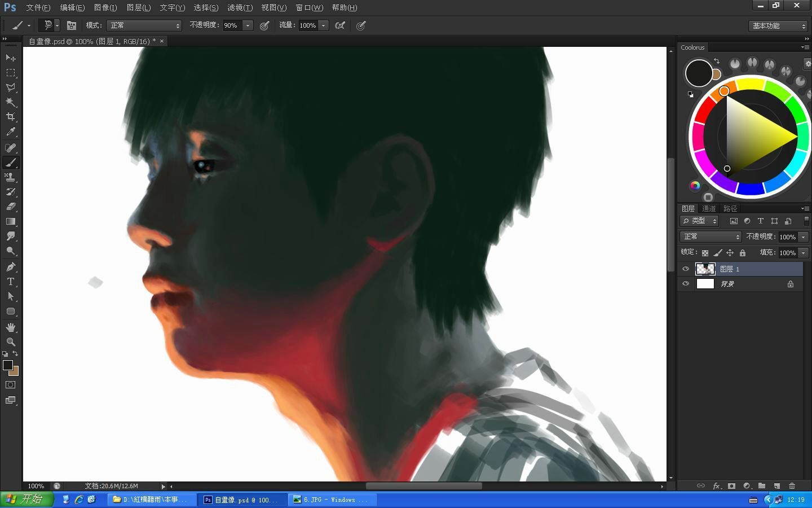
Task: Toggle tablet pressure for opacity
Action: coord(264,25)
